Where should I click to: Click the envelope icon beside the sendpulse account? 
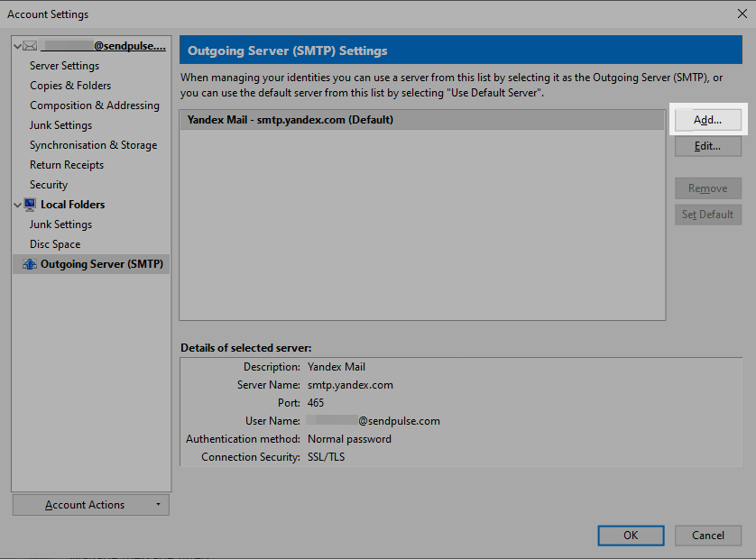tap(30, 44)
